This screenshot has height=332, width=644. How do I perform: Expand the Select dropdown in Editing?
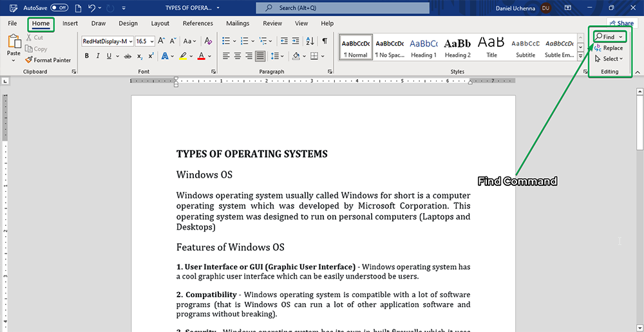[x=610, y=59]
